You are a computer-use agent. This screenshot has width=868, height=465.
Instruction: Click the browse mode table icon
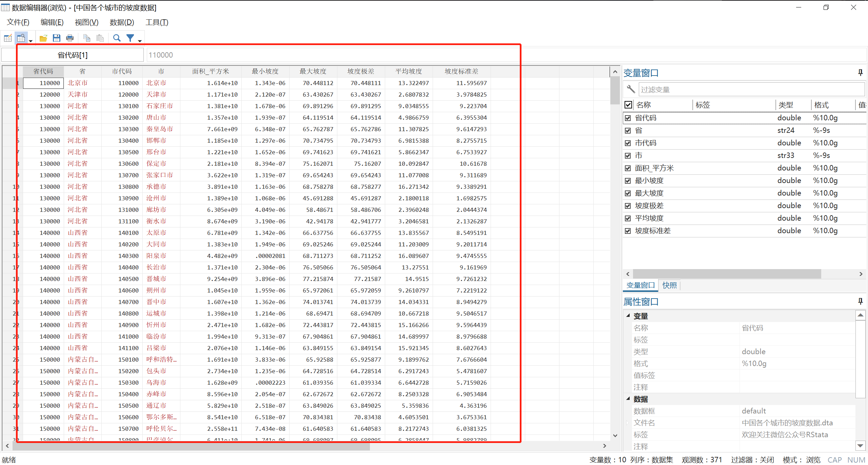click(21, 38)
